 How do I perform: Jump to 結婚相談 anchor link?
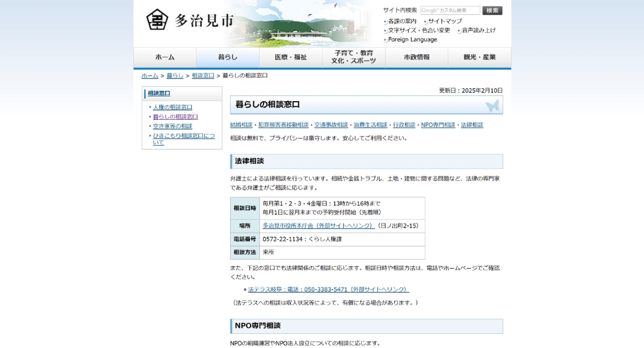tap(241, 125)
